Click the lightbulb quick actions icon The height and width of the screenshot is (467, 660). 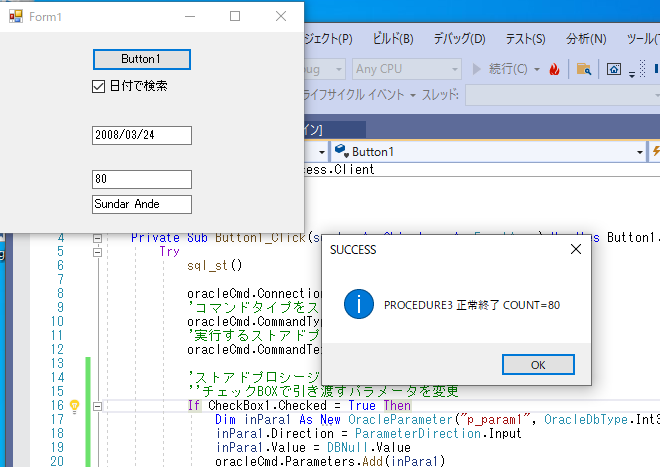point(73,406)
